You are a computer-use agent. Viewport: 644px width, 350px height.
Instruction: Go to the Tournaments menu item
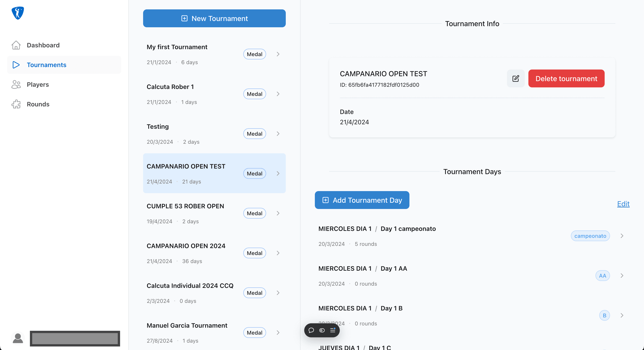[x=47, y=65]
